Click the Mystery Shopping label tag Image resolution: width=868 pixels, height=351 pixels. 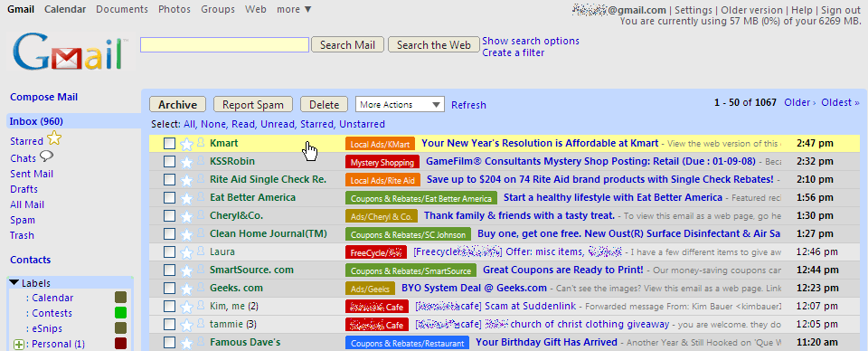point(382,162)
